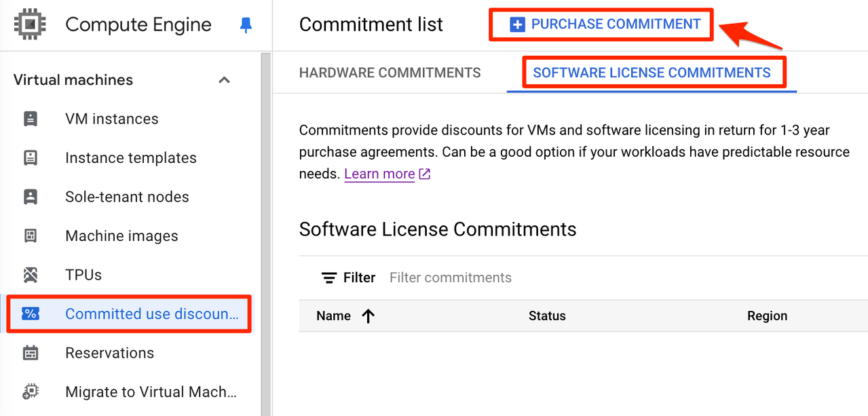Screen dimensions: 868x416
Task: Unpin Compute Engine with the pin icon
Action: click(x=246, y=26)
